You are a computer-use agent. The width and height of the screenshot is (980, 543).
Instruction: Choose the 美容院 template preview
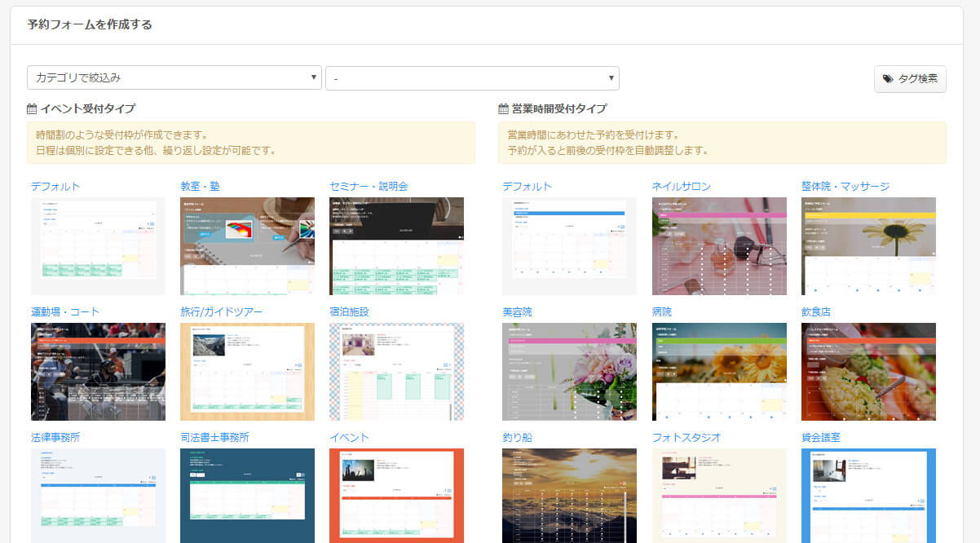coord(569,371)
